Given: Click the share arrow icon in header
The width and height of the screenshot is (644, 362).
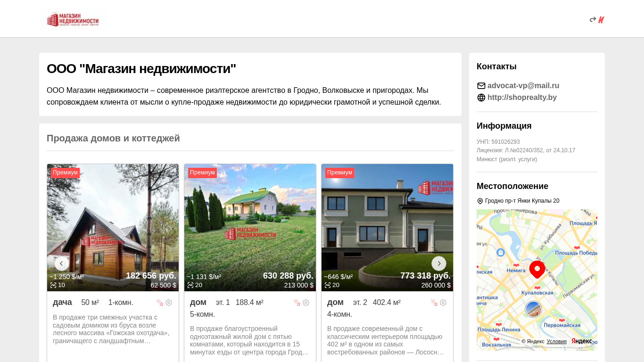Looking at the screenshot, I should point(593,19).
